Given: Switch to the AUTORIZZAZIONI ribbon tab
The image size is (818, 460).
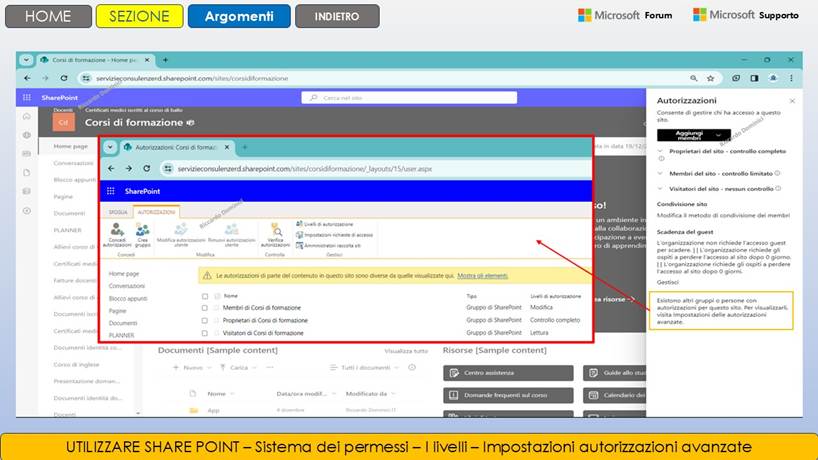Looking at the screenshot, I should click(x=157, y=212).
